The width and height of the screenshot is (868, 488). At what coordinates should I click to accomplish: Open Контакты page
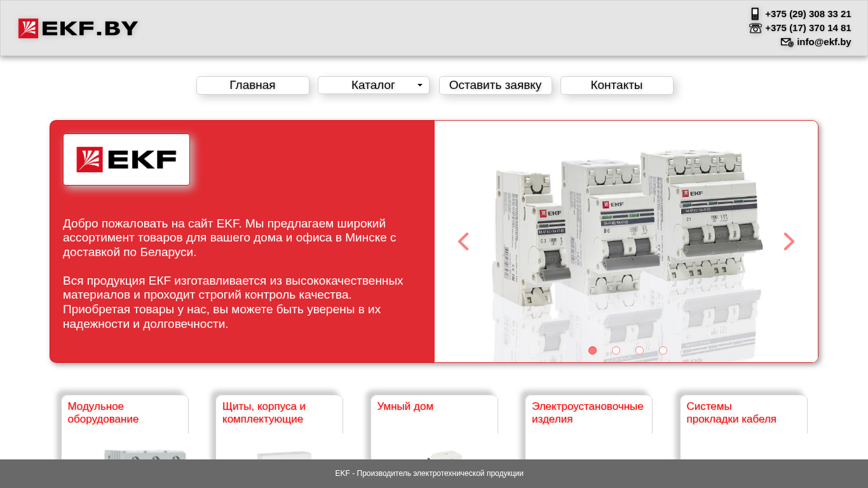[x=616, y=85]
